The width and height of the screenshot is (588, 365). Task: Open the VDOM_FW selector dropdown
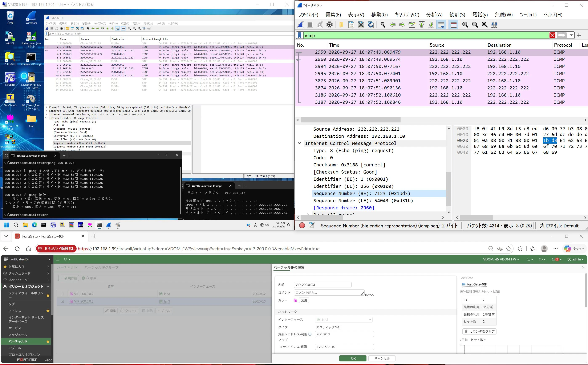click(x=507, y=259)
